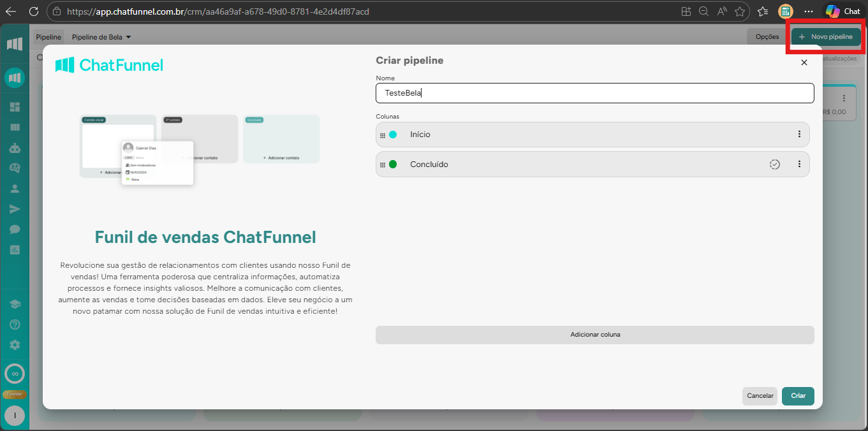Open three-dot menu for Concluído column
Image resolution: width=868 pixels, height=431 pixels.
point(799,164)
